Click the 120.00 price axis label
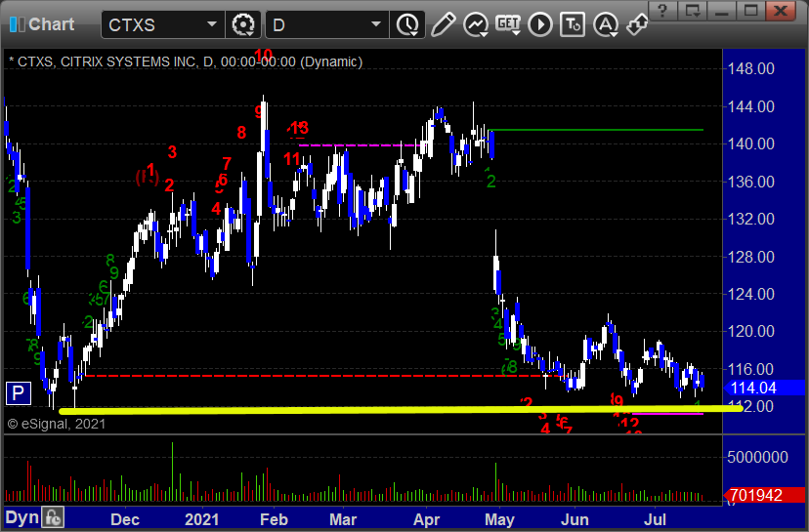Image resolution: width=809 pixels, height=532 pixels. [x=750, y=331]
